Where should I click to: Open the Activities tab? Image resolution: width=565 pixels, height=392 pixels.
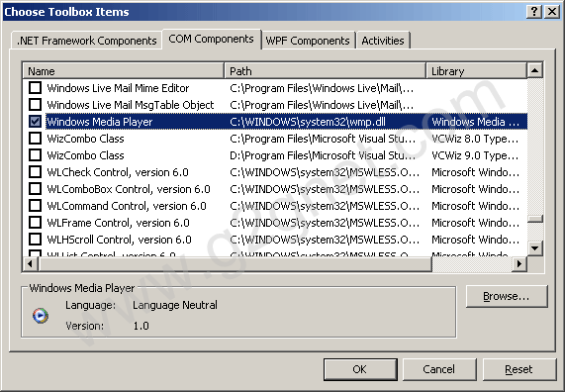[x=383, y=41]
